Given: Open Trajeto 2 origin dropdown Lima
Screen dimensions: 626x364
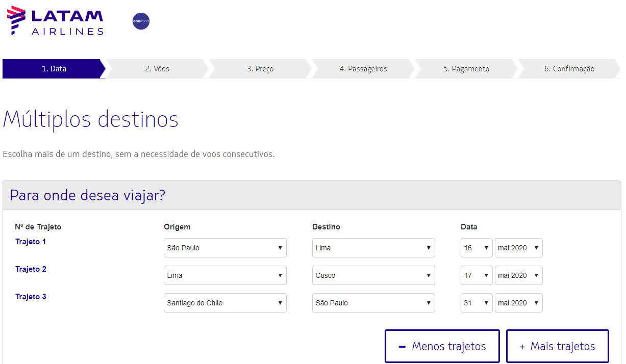Looking at the screenshot, I should 225,275.
